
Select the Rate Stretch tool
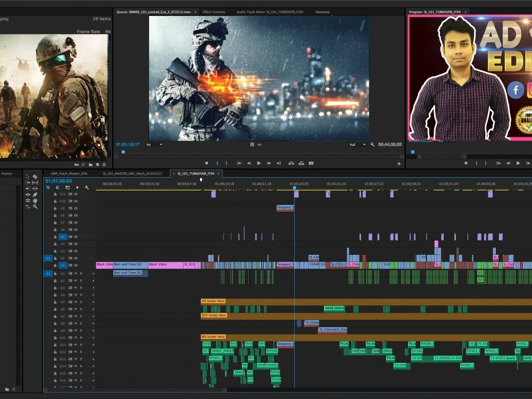tap(28, 206)
